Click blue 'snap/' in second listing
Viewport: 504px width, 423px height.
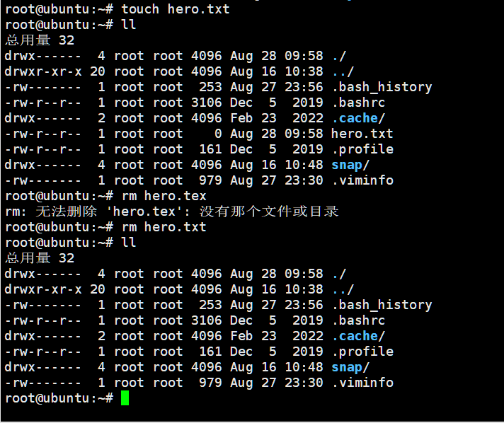pos(350,367)
